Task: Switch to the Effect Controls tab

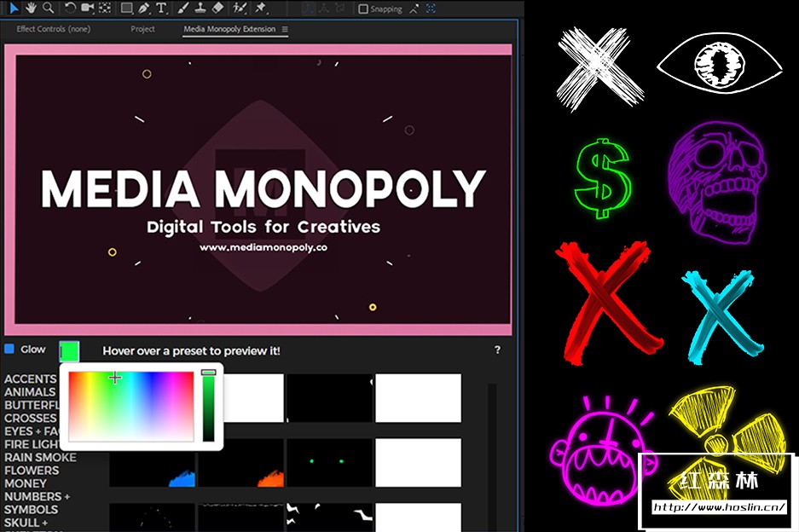Action: coord(54,29)
